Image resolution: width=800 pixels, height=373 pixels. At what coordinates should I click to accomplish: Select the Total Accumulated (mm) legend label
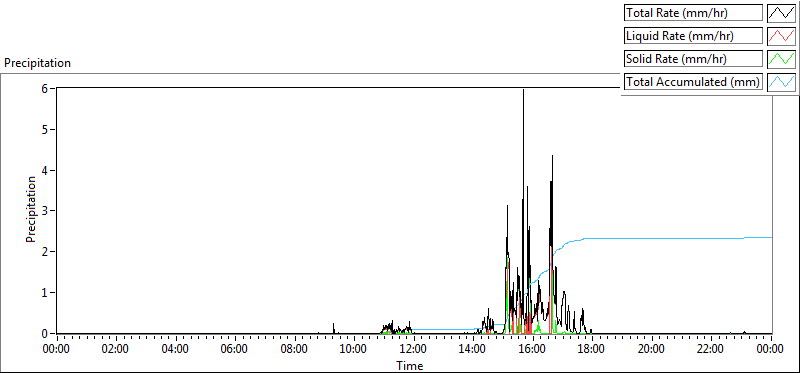click(693, 82)
